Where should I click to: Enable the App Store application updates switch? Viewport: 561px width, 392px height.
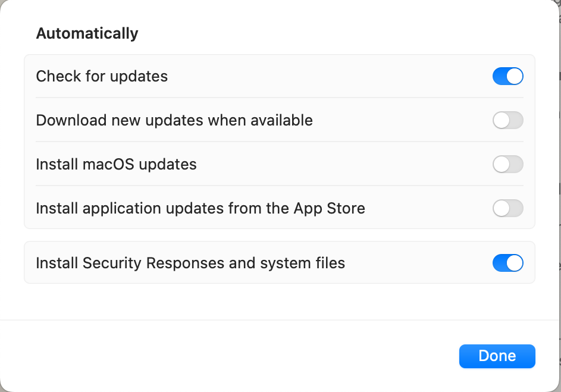(507, 208)
